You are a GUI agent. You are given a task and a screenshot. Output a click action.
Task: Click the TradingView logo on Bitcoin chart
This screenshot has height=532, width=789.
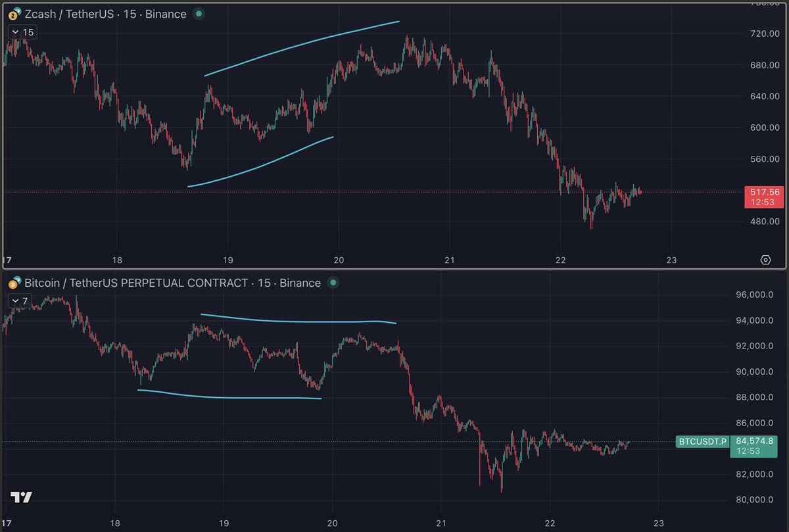point(21,498)
